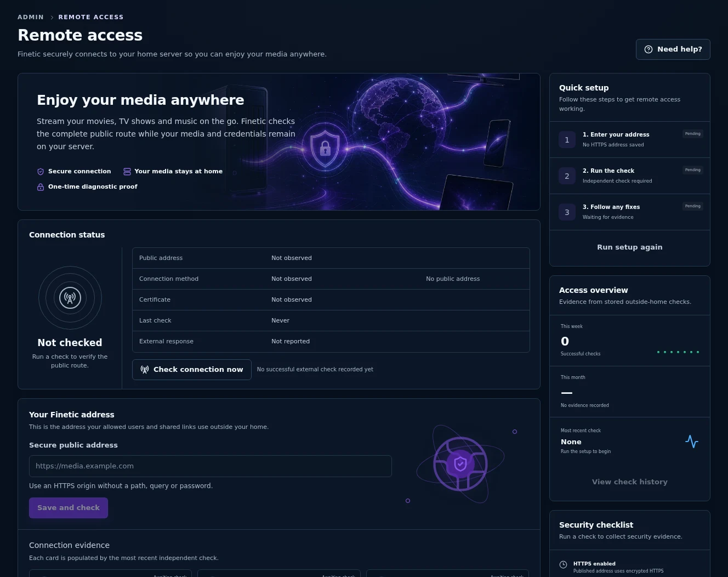Click the Your media stays at home server icon
This screenshot has width=728, height=577.
127,172
